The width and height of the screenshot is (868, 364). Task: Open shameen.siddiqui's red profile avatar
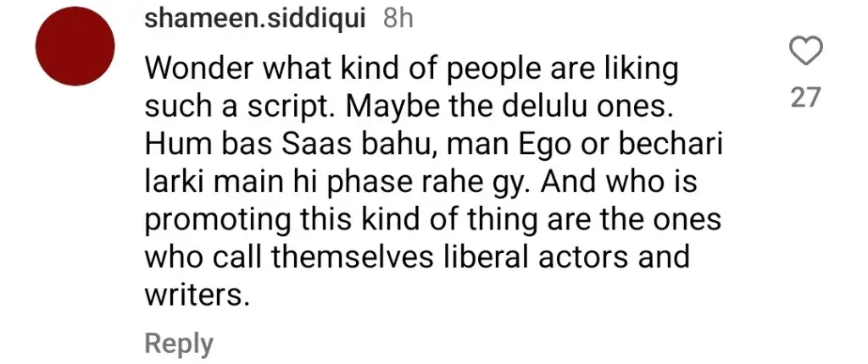(x=75, y=46)
